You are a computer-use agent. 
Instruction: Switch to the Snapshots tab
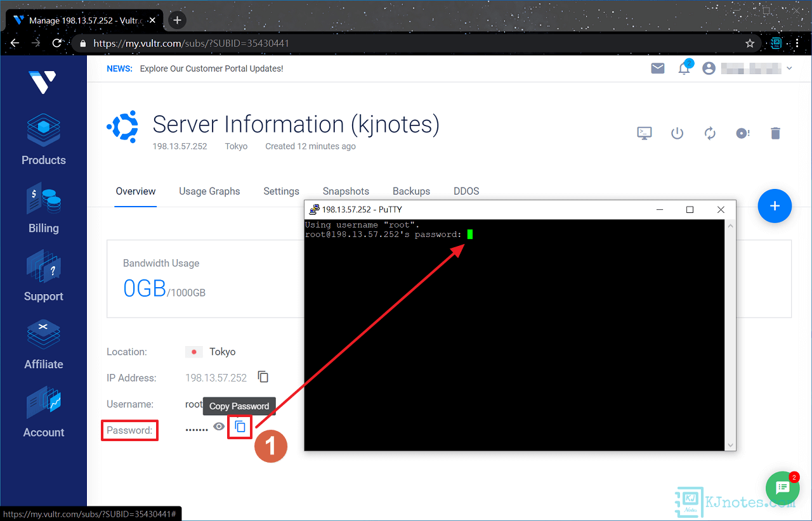[x=346, y=191]
